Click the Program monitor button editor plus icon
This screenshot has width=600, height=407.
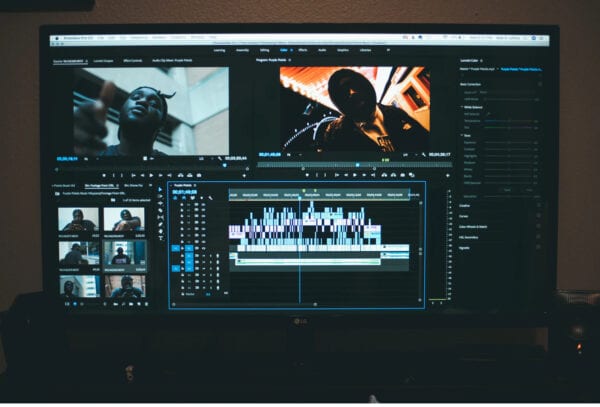(x=447, y=174)
